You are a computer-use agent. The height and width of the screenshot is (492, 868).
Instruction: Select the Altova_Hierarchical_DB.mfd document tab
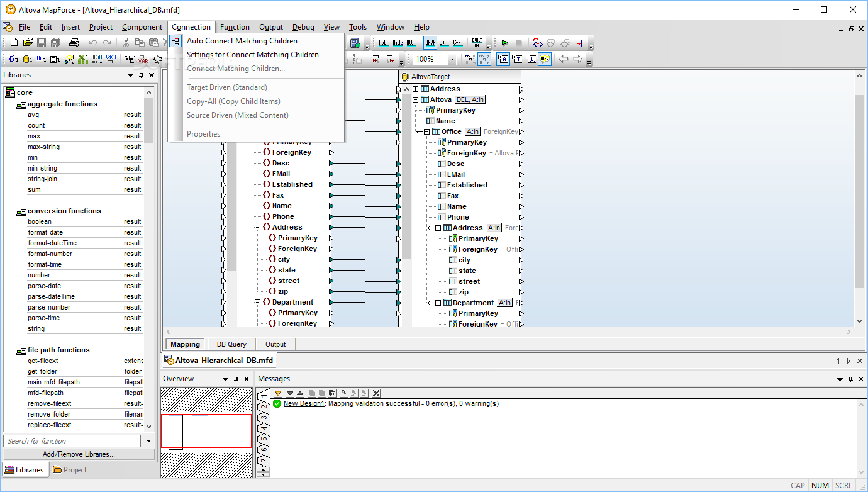coord(219,361)
